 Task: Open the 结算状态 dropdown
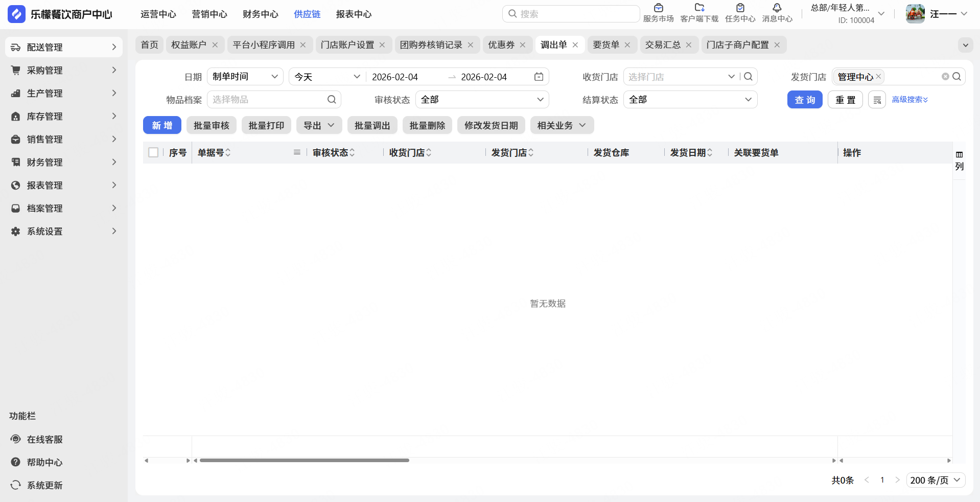click(690, 100)
